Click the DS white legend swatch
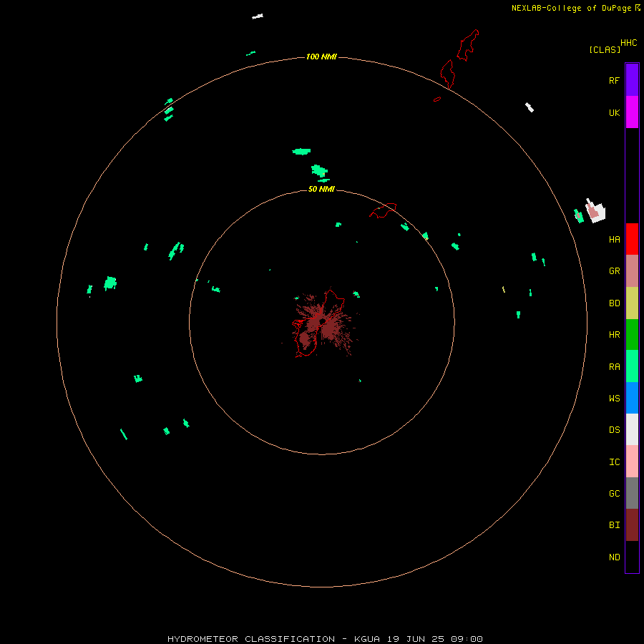 (x=632, y=429)
